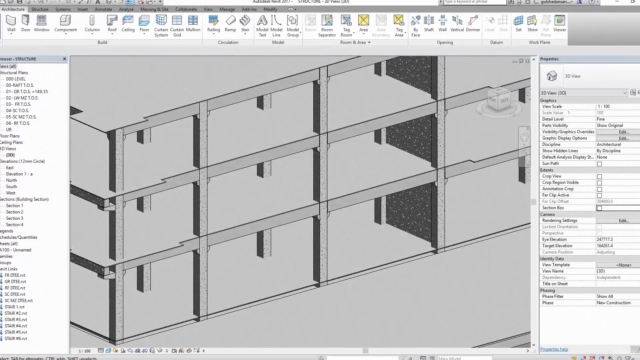Screen dimensions: 640x360
Task: Select the Window tool
Action: coord(41,24)
